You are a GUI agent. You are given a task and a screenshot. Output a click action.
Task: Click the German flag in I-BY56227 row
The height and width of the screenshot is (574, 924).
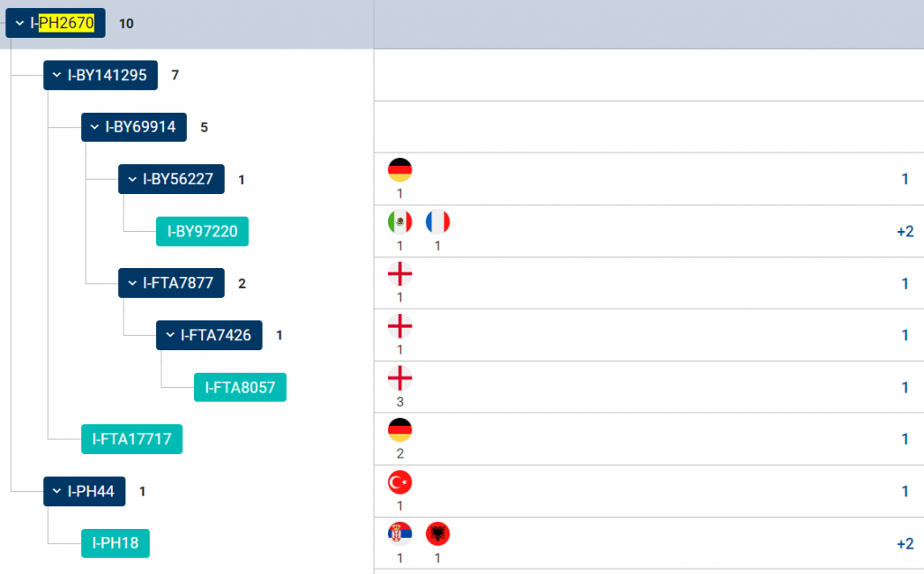click(x=400, y=170)
